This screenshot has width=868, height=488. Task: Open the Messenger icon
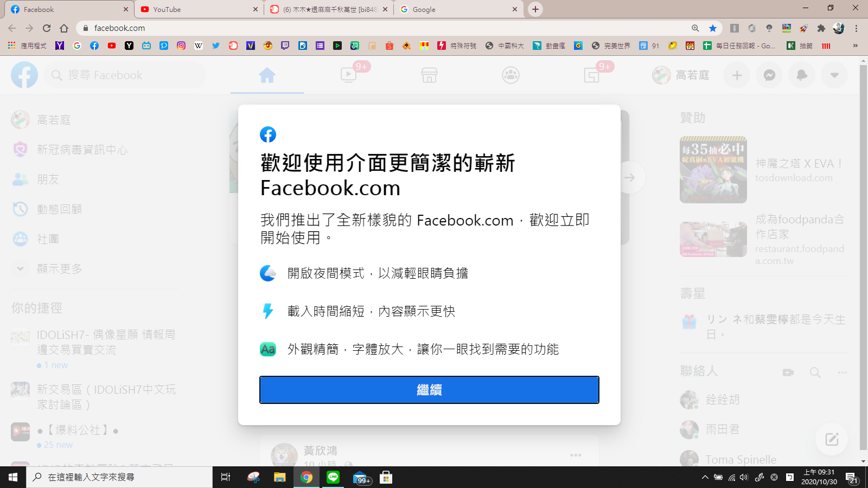pos(769,75)
